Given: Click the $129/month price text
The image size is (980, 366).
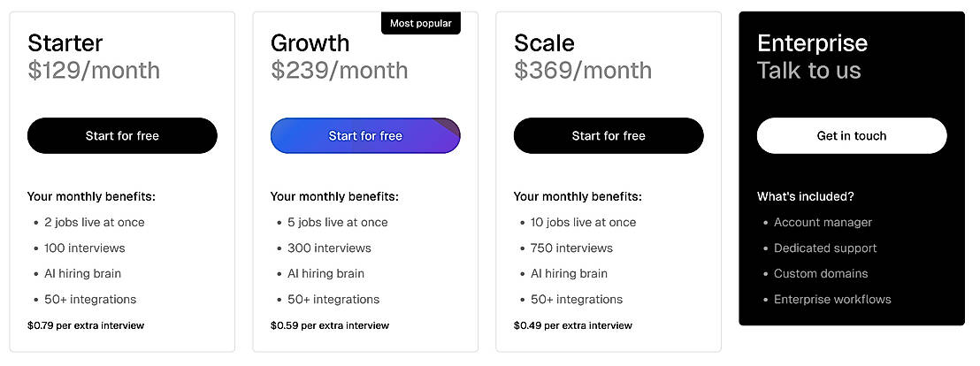Looking at the screenshot, I should coord(94,71).
